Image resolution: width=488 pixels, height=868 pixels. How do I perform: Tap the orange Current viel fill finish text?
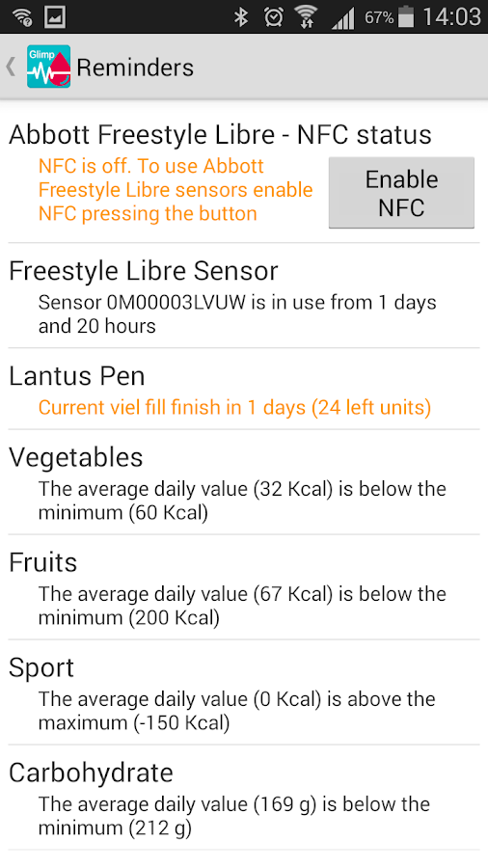234,407
